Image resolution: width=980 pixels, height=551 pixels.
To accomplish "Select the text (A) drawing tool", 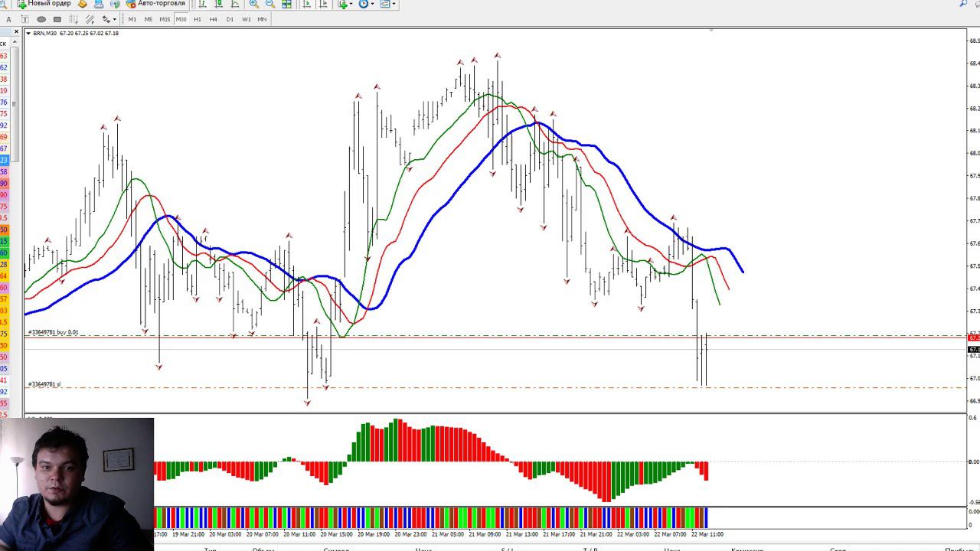I will pos(8,19).
